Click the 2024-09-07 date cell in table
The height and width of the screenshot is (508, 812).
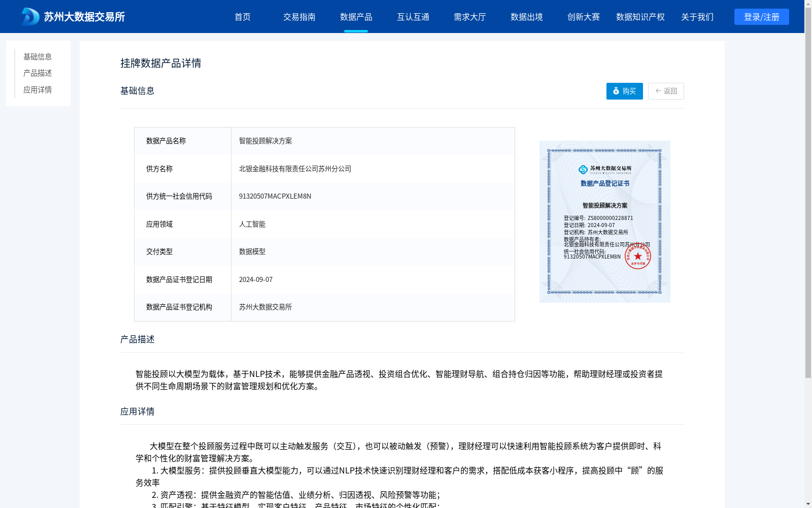coord(256,279)
